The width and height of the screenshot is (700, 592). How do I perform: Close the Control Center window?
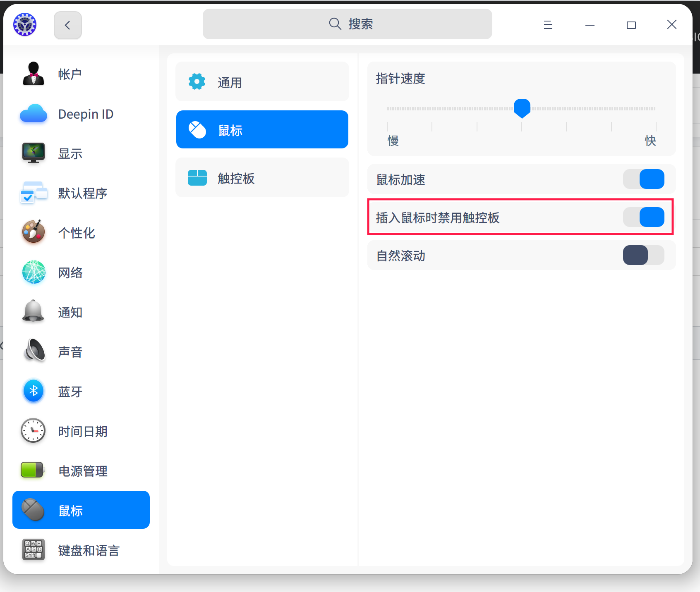[x=672, y=24]
